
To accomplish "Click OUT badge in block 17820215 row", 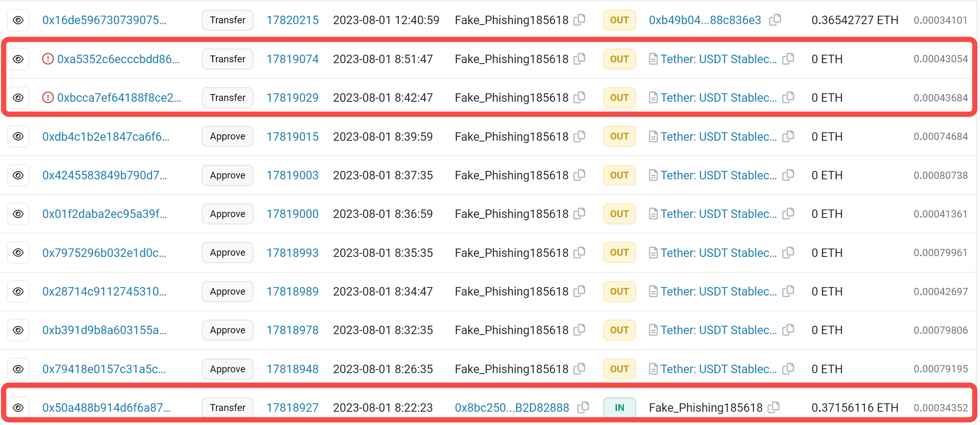I will point(619,20).
